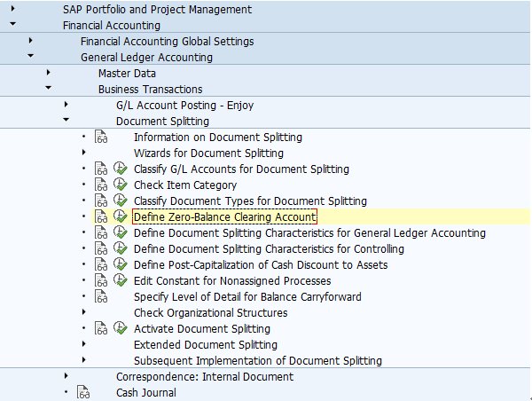Collapse the Financial Accounting node
This screenshot has height=401, width=532.
click(13, 24)
